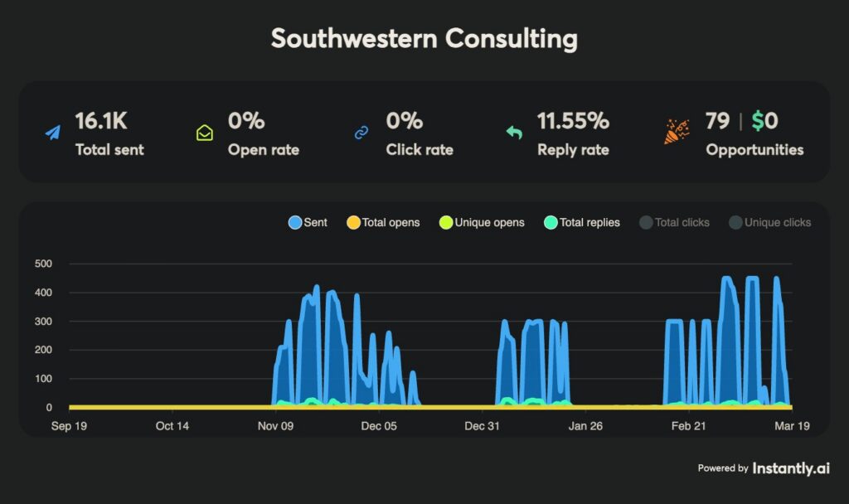The width and height of the screenshot is (849, 504).
Task: Click the chain link Click rate icon
Action: tap(361, 133)
